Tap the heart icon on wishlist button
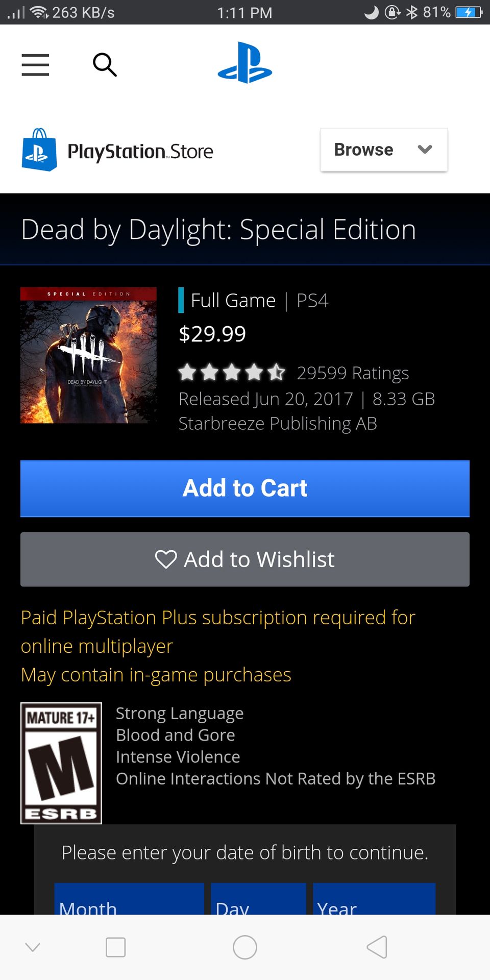 (166, 559)
